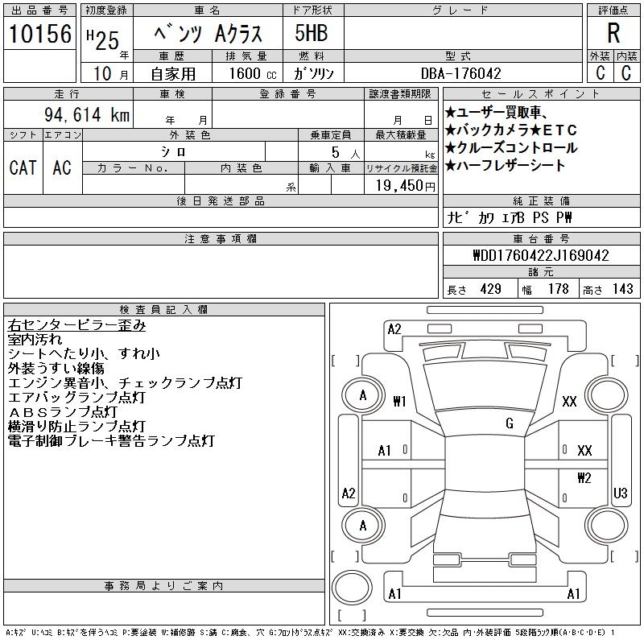Select inspector note "右センターピラー歪み"
644x644 pixels.
pos(76,325)
